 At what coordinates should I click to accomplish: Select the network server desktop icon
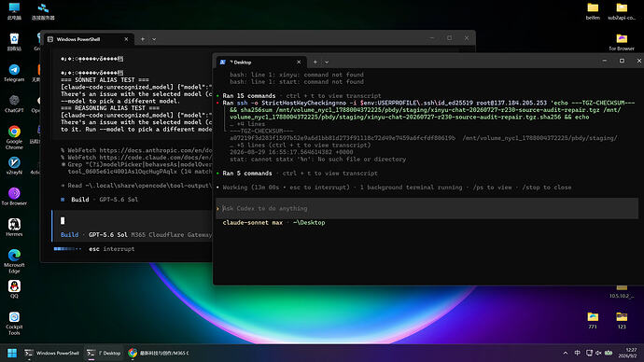point(43,11)
